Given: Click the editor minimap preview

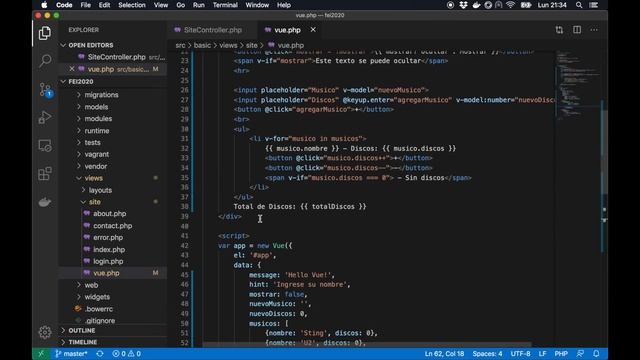Looking at the screenshot, I should coord(578,86).
